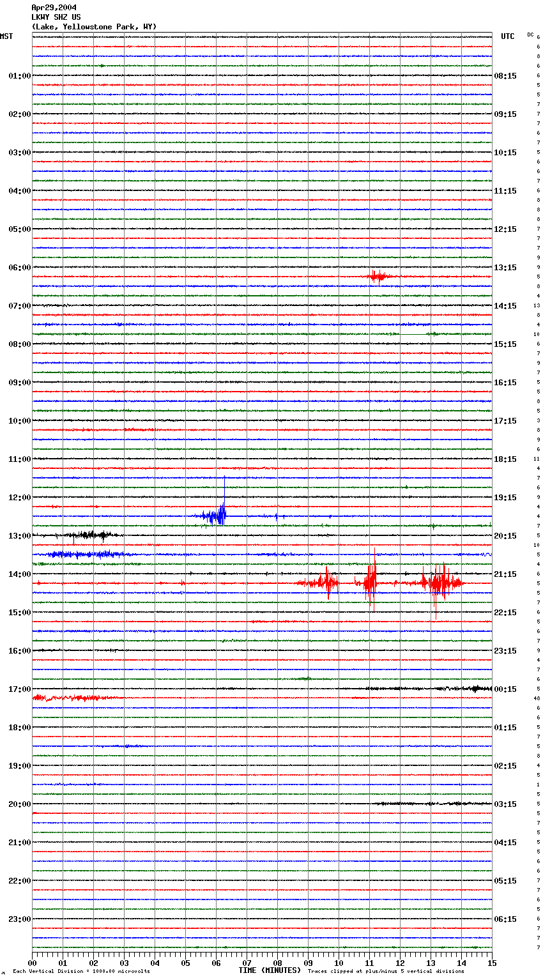Select the 23:00 MST time label
543x980 pixels.
pyautogui.click(x=19, y=919)
